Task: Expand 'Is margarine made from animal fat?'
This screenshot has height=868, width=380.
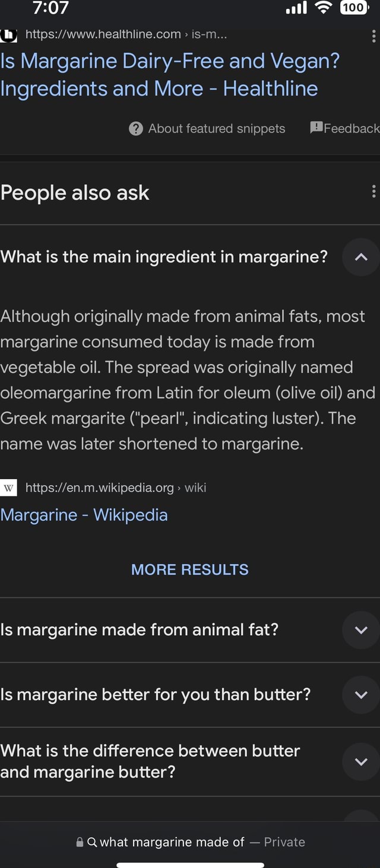Action: 360,630
